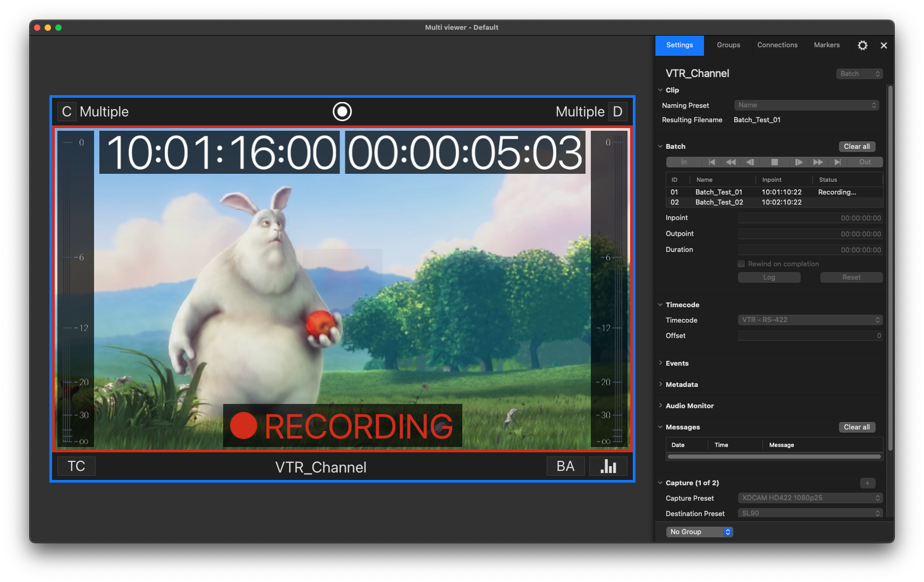Viewport: 924px width, 582px height.
Task: Open the No Group selector
Action: (700, 532)
